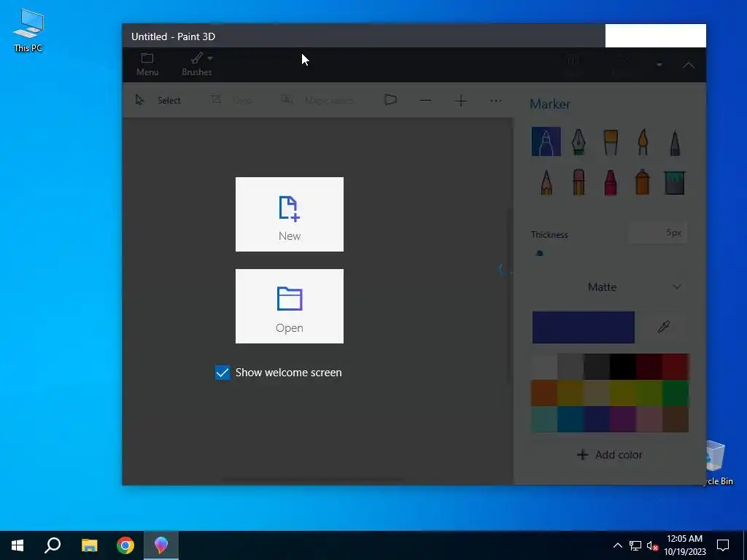This screenshot has height=560, width=747.
Task: Pick the tan color swatch
Action: (x=597, y=393)
